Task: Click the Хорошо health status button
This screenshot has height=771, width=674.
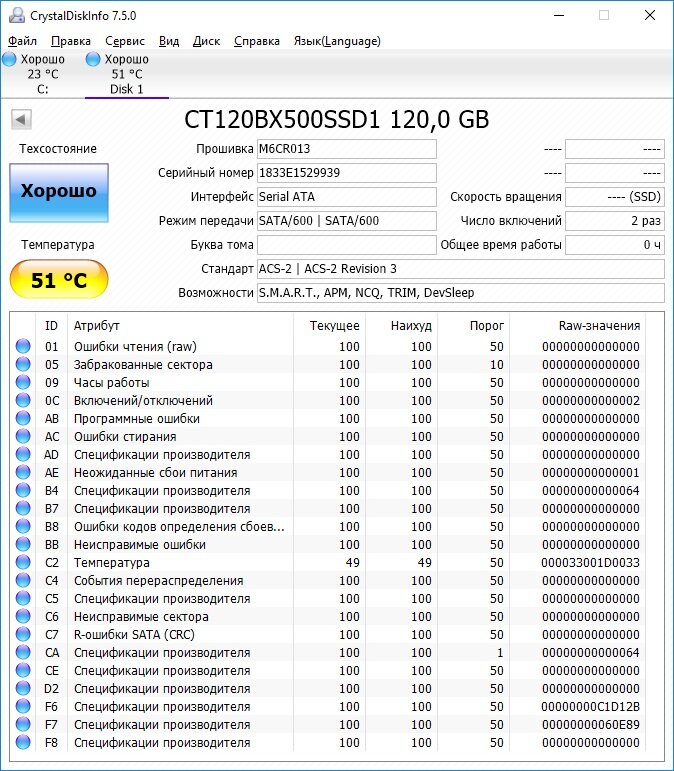Action: pos(59,191)
